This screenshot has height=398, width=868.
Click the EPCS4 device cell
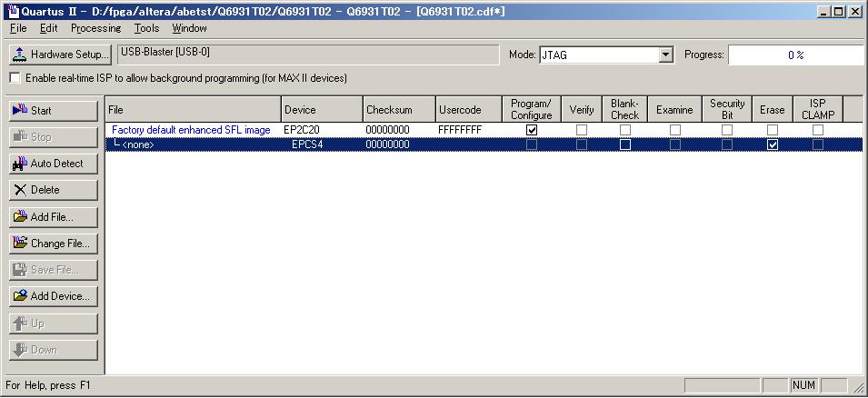(307, 144)
